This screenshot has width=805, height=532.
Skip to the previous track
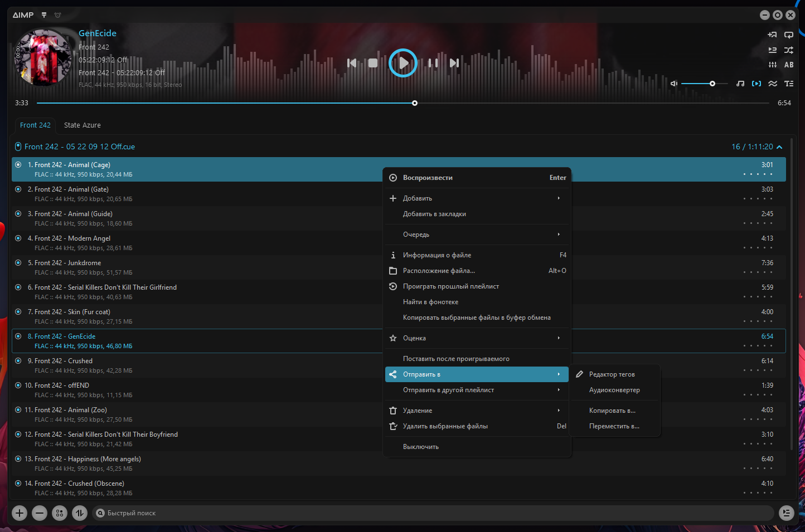352,63
